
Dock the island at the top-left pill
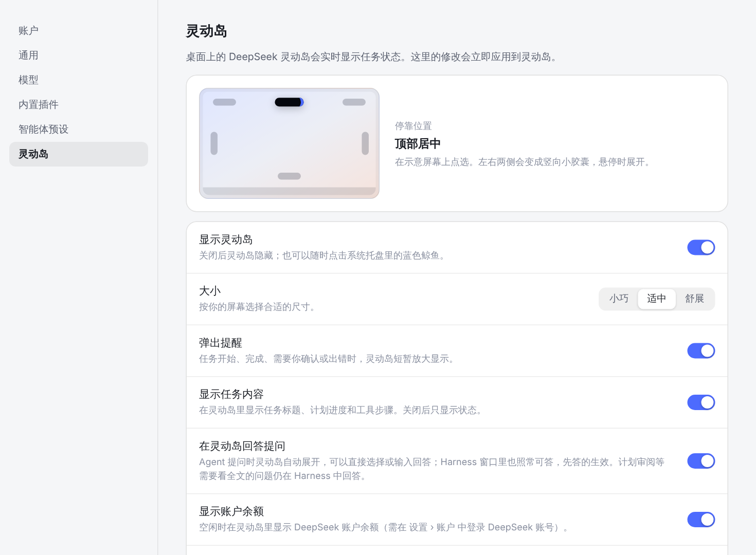click(x=224, y=102)
